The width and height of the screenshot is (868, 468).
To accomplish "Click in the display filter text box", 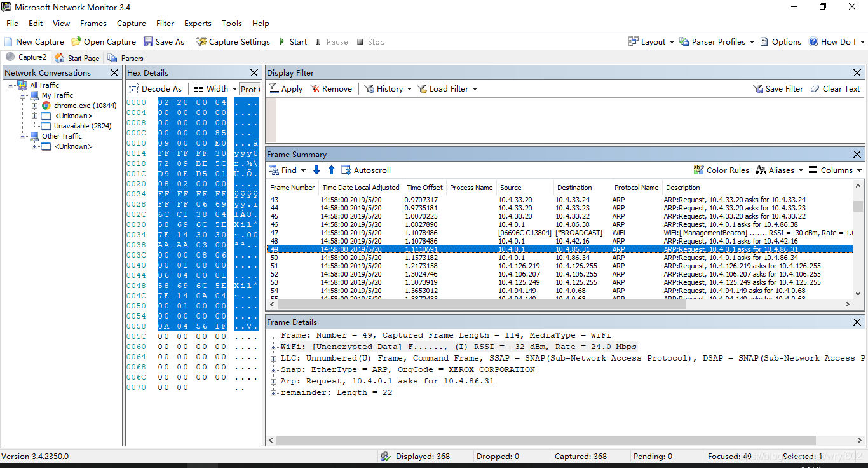I will tap(571, 120).
